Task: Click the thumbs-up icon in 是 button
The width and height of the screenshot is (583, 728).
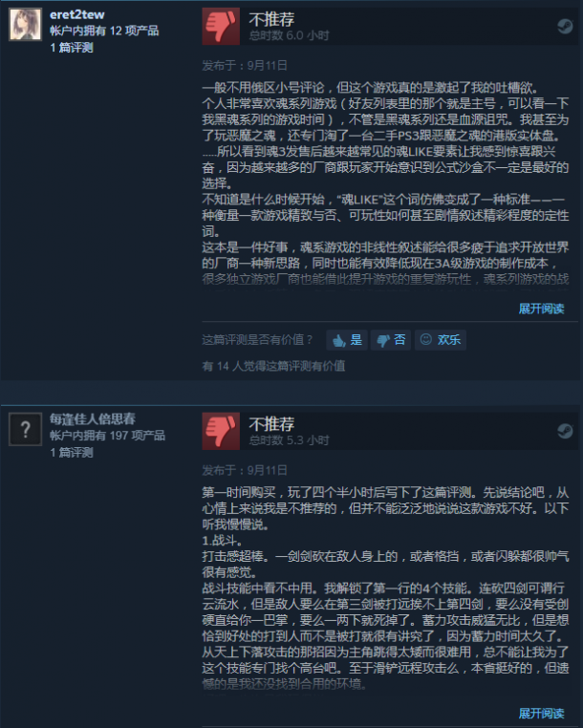Action: point(338,341)
